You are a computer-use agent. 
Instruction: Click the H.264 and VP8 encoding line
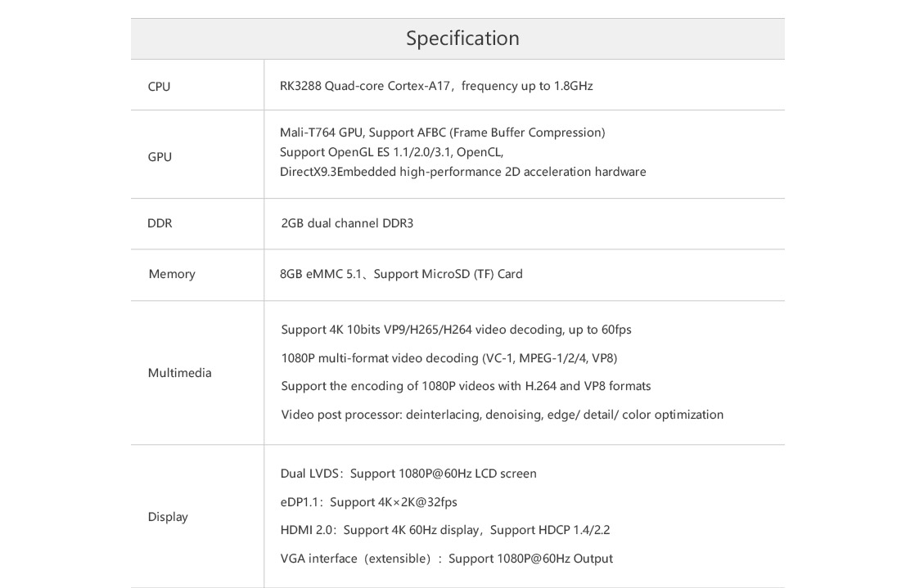click(x=466, y=386)
